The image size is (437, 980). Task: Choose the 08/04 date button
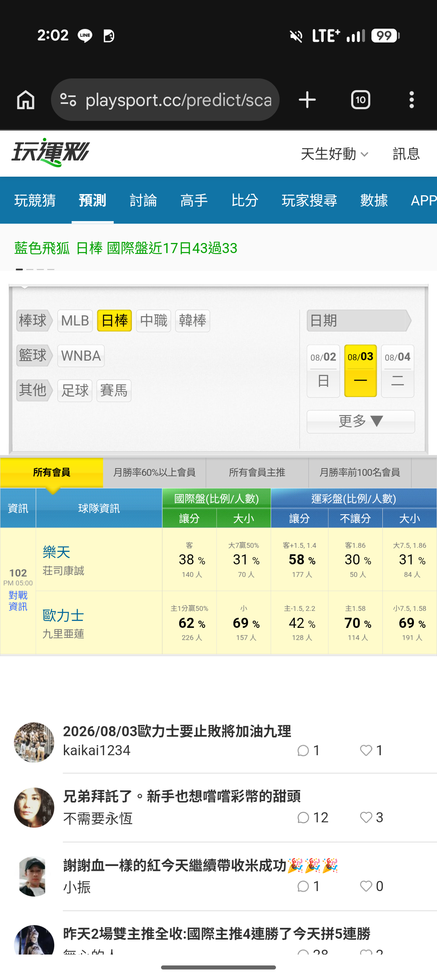(x=397, y=371)
